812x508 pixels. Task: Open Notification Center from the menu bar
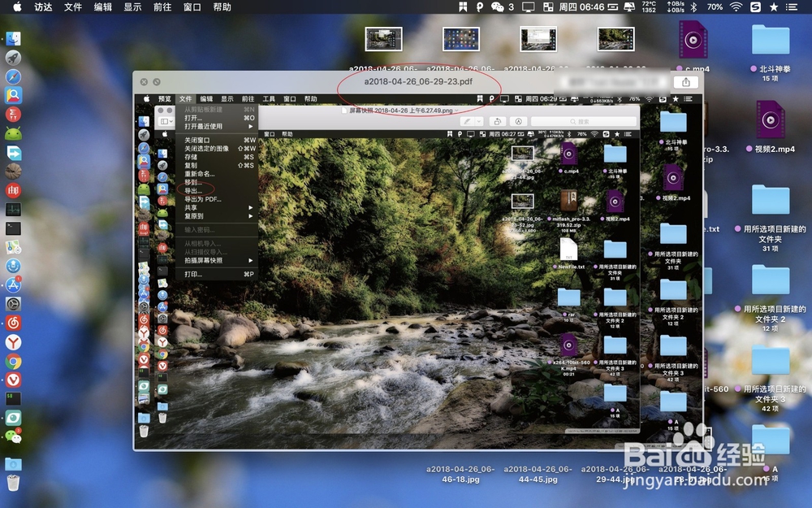(792, 7)
